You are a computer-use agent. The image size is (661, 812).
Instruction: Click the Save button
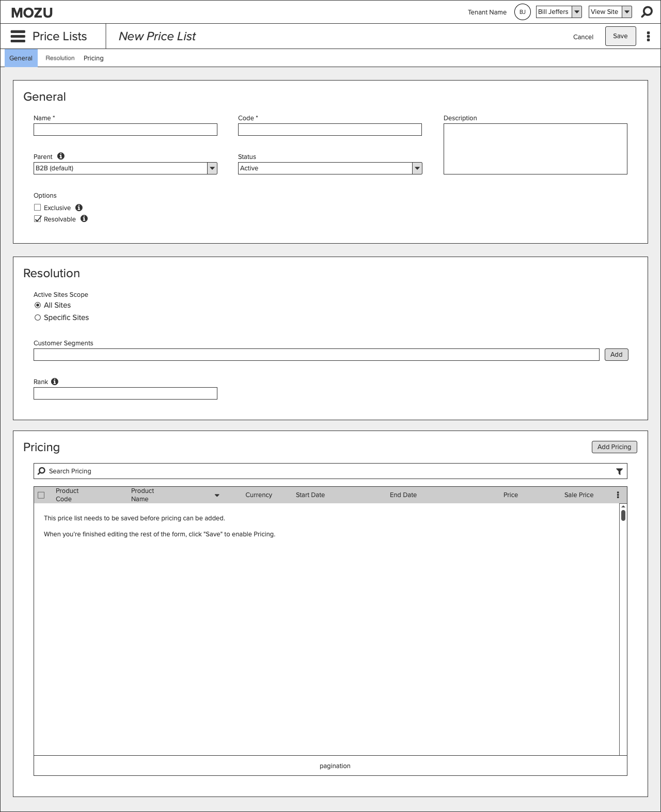point(620,36)
